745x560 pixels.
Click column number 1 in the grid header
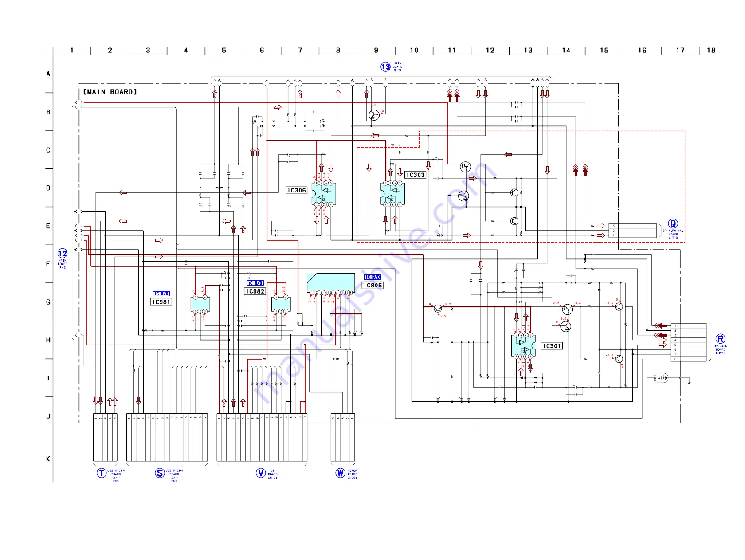[x=72, y=50]
